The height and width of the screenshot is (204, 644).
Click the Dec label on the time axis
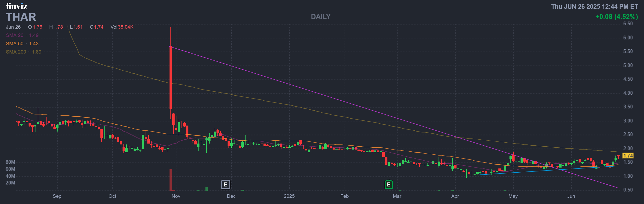(x=231, y=196)
